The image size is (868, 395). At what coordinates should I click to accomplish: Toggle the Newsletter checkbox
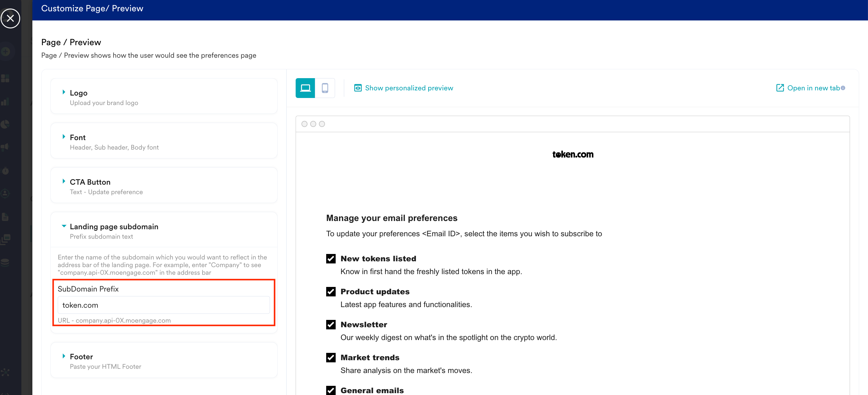pyautogui.click(x=330, y=324)
